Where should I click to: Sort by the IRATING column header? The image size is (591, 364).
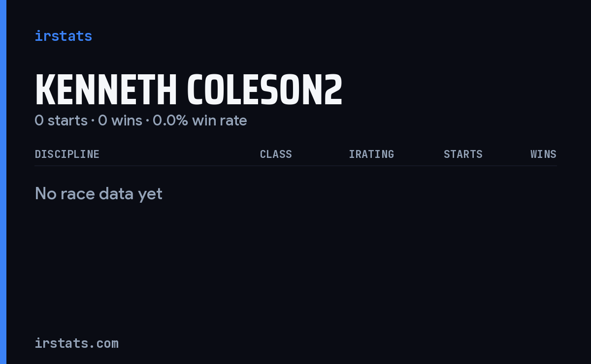pyautogui.click(x=371, y=154)
